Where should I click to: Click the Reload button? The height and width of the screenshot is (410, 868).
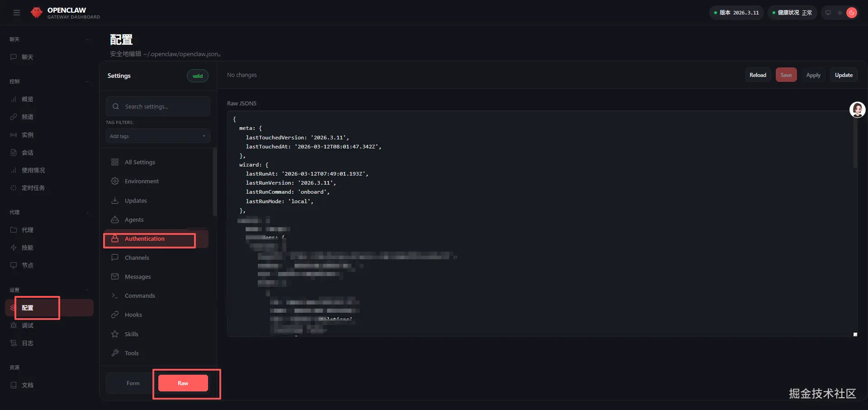(x=758, y=75)
